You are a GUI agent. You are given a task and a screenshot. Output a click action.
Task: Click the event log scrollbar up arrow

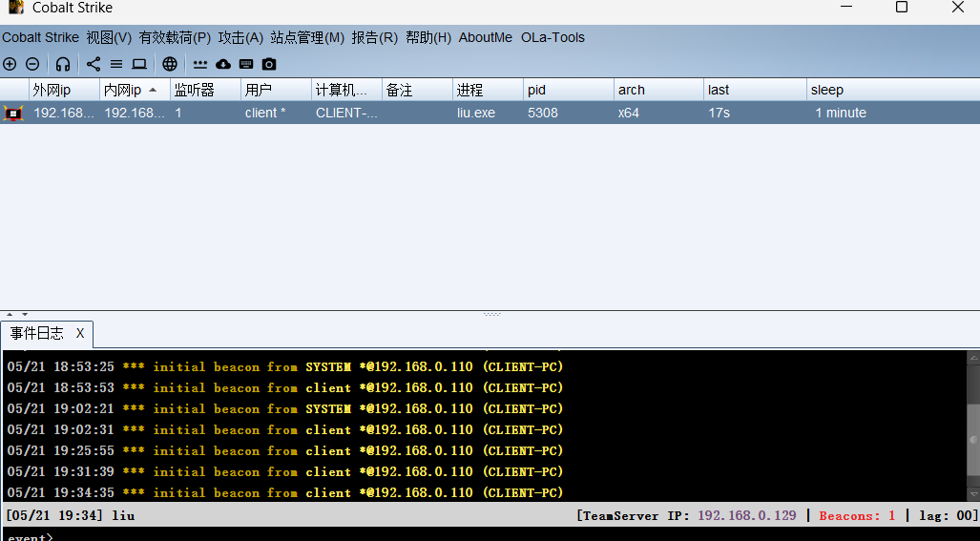(973, 358)
